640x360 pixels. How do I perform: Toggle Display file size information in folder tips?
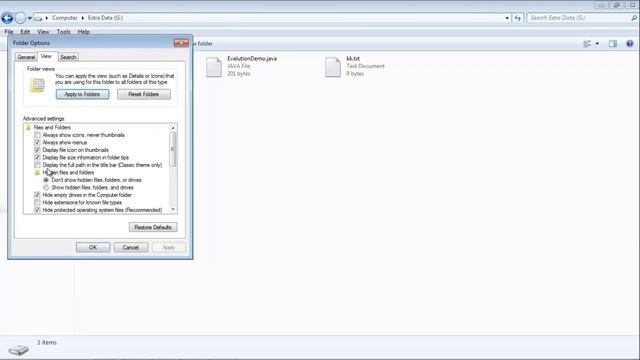[x=38, y=158]
